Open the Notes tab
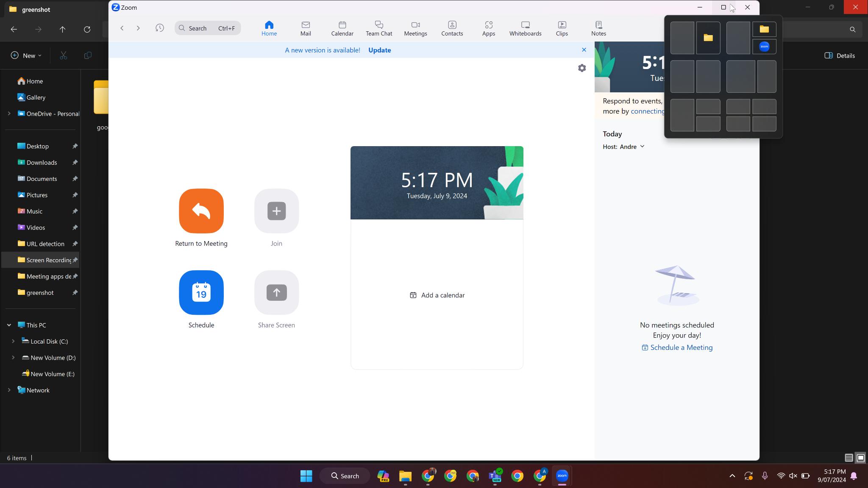Screen dimensions: 868x488 click(x=598, y=28)
